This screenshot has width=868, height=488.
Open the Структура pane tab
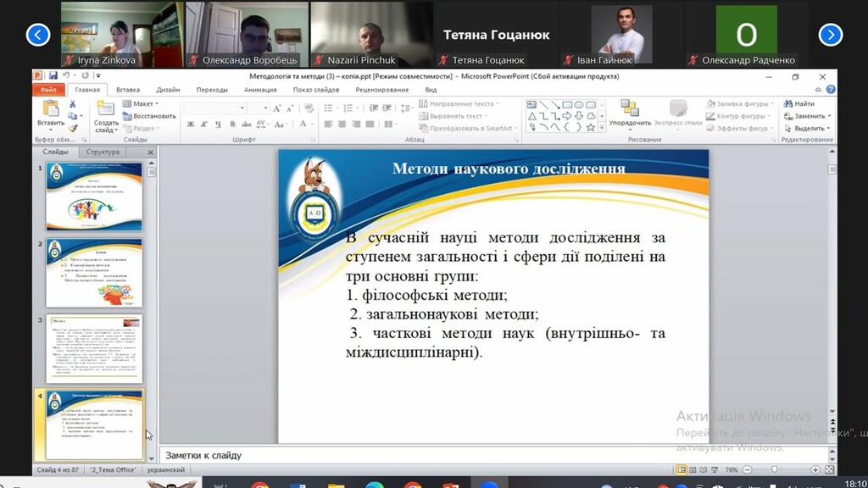[103, 152]
